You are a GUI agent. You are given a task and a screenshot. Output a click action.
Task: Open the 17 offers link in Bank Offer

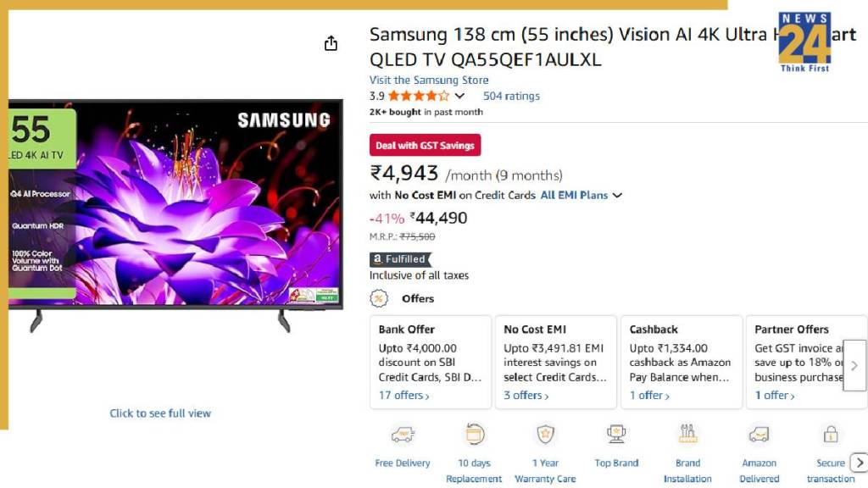pos(404,396)
